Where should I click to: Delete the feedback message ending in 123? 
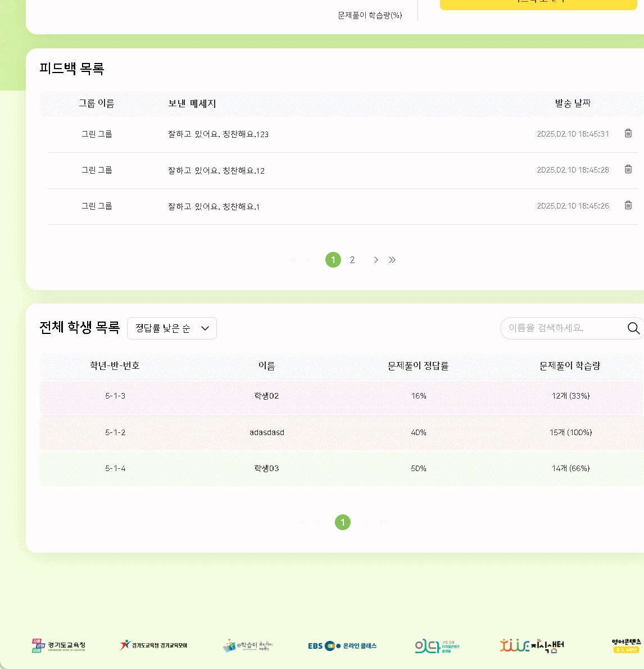[x=628, y=133]
